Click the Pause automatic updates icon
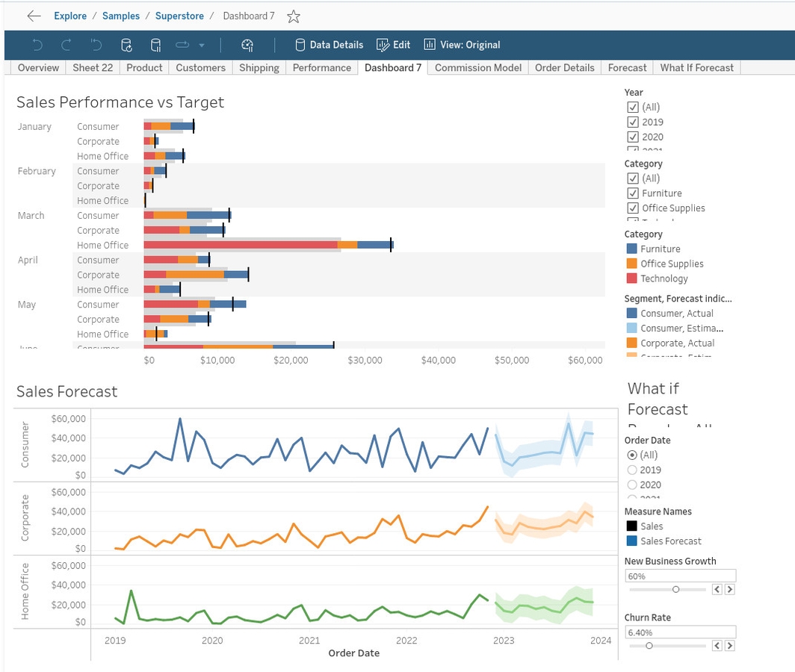This screenshot has height=672, width=795. (x=155, y=45)
